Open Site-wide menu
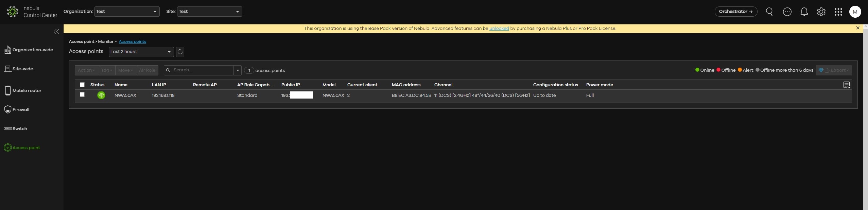Screen dimensions: 868x210 point(23,69)
